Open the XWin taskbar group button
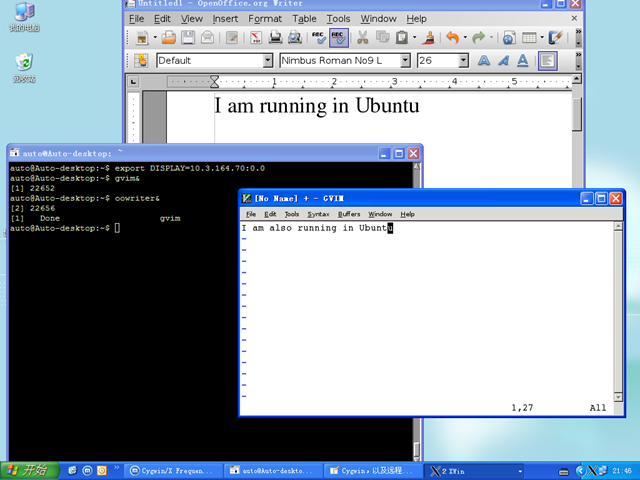Screen dimensions: 640x480 point(475,471)
